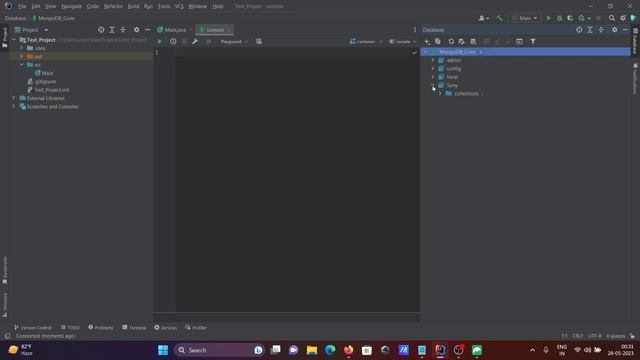The height and width of the screenshot is (360, 640).
Task: Switch to the Main.java tab
Action: 175,30
